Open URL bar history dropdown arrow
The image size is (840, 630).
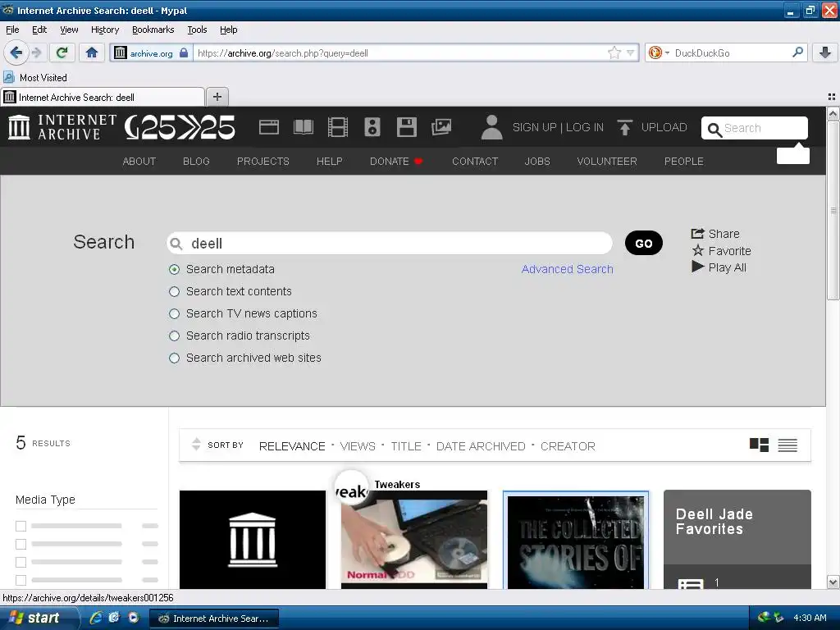coord(631,52)
